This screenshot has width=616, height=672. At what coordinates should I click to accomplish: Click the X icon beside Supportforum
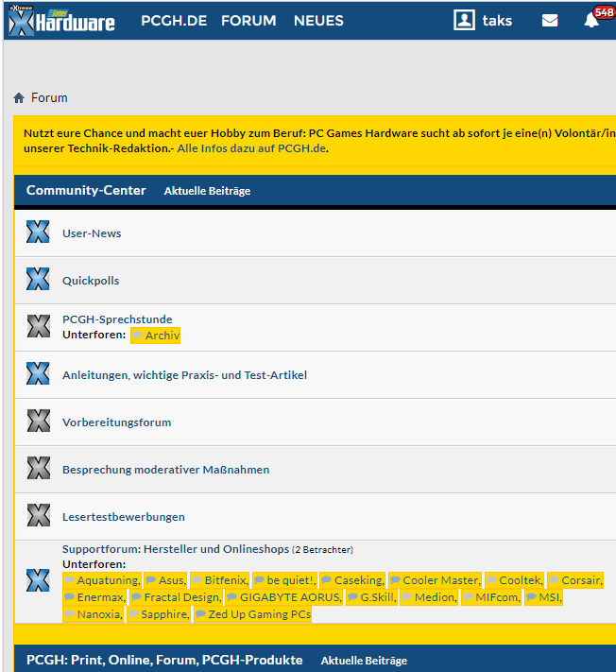(x=38, y=580)
